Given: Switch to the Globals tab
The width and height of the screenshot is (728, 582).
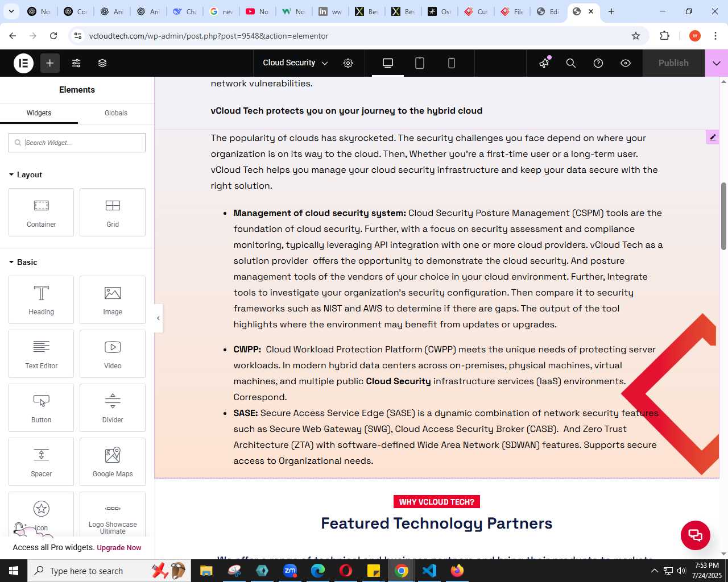Looking at the screenshot, I should point(116,113).
